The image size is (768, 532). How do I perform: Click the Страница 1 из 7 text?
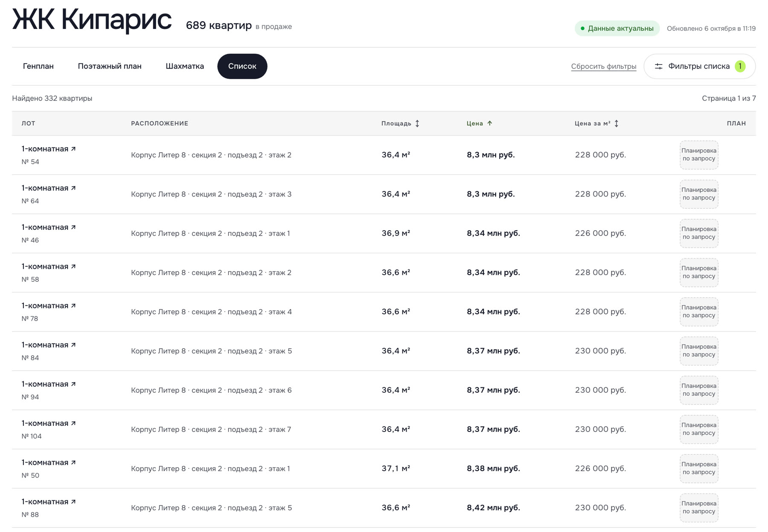729,98
